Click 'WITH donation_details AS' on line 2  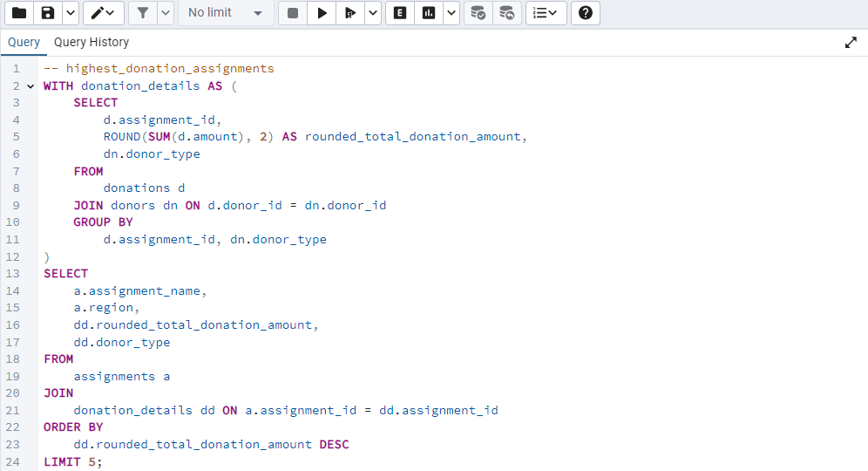(132, 85)
